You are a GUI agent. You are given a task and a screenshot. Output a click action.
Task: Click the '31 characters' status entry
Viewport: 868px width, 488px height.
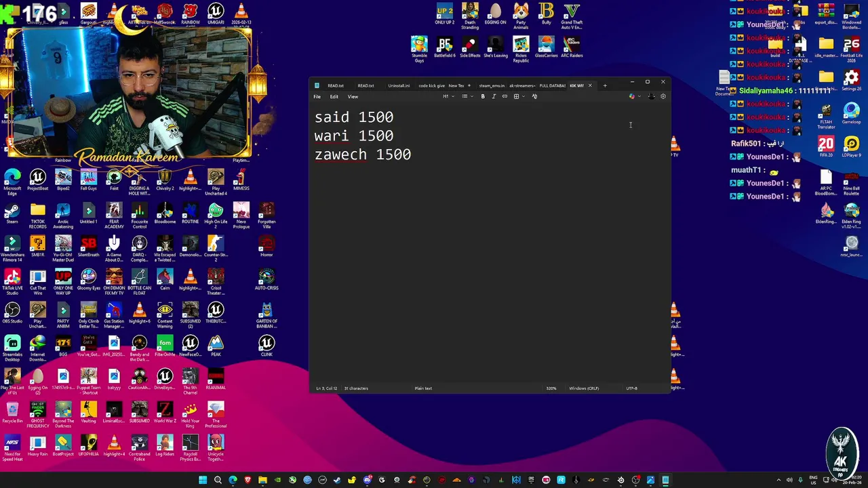pos(356,388)
